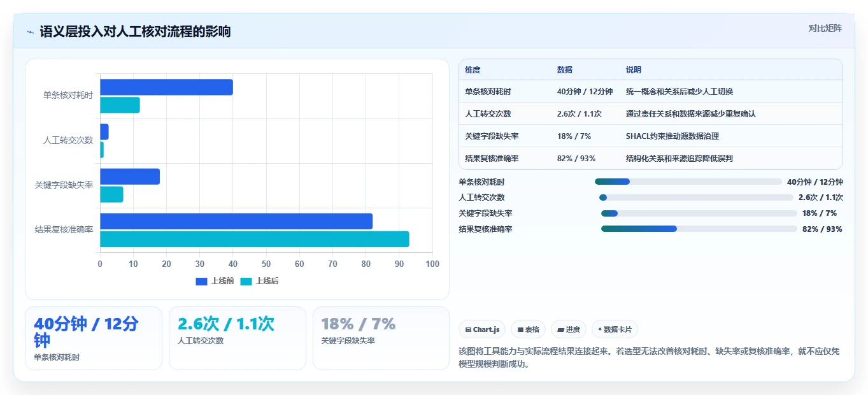Open the 18% / 7% data card
This screenshot has height=395, width=868.
point(381,338)
